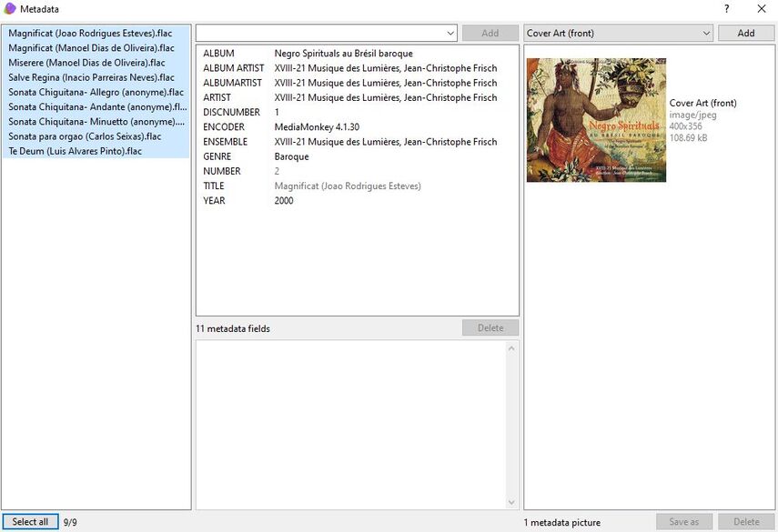The image size is (778, 532).
Task: Select the YEAR metadata row
Action: (358, 200)
